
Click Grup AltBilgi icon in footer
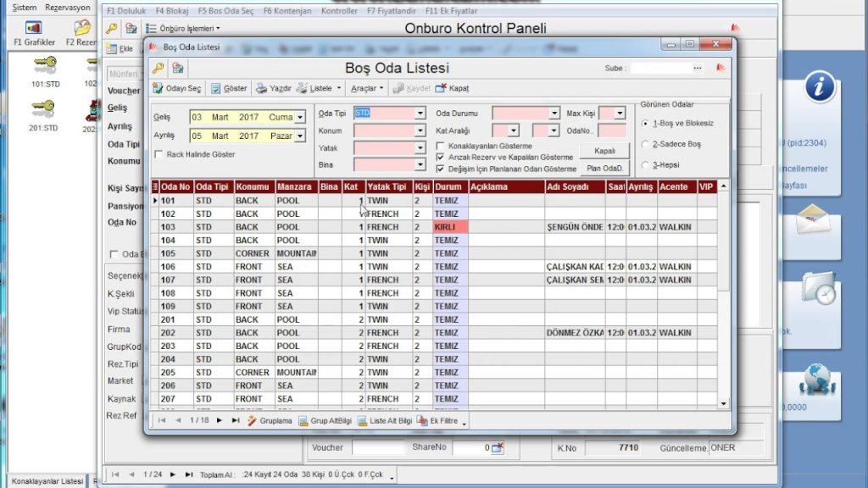coord(303,420)
